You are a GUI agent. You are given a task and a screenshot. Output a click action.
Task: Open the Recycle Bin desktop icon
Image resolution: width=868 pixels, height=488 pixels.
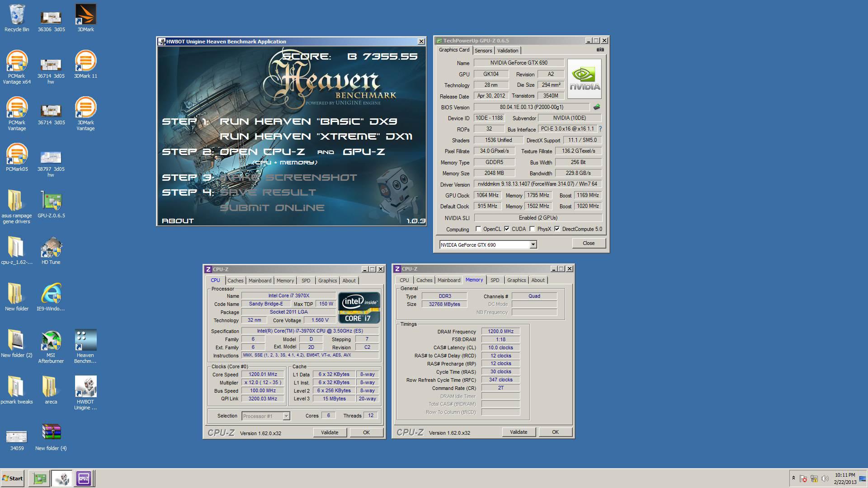point(17,18)
